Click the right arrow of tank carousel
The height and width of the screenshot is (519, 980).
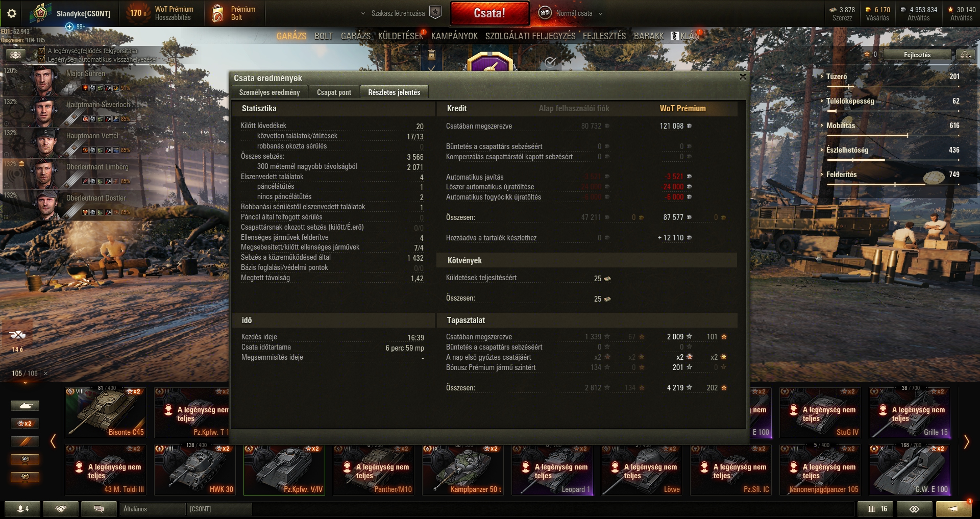pyautogui.click(x=966, y=441)
